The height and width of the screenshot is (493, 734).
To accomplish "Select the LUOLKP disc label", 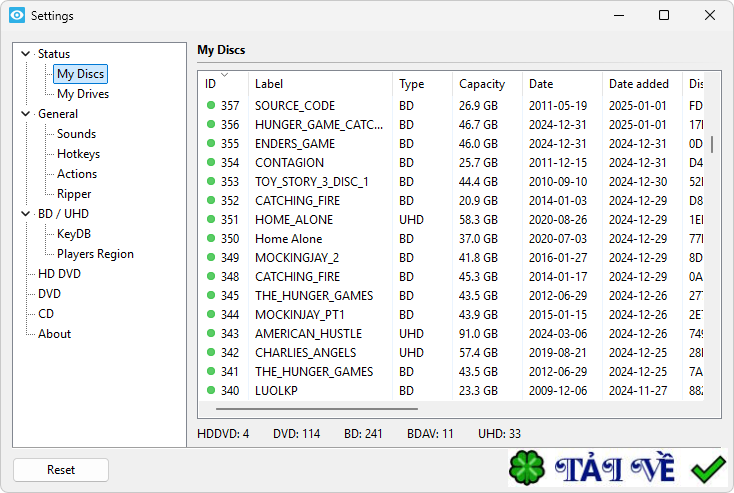I will pyautogui.click(x=276, y=390).
